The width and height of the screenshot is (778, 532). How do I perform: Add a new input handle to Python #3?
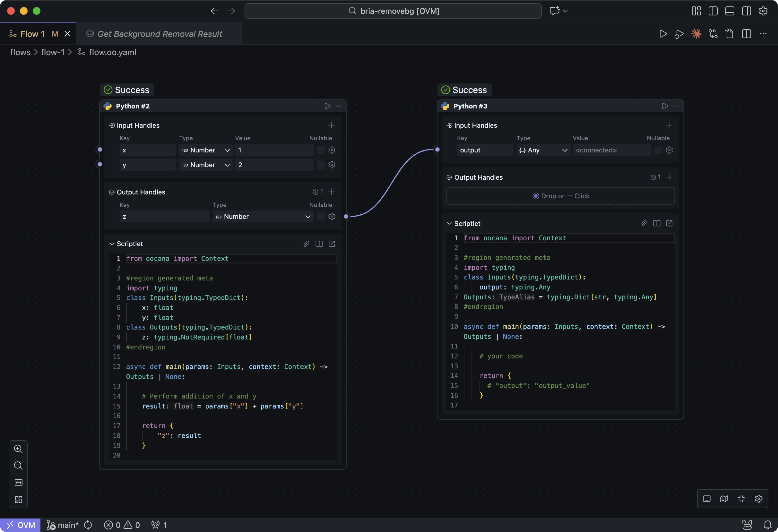pos(669,125)
